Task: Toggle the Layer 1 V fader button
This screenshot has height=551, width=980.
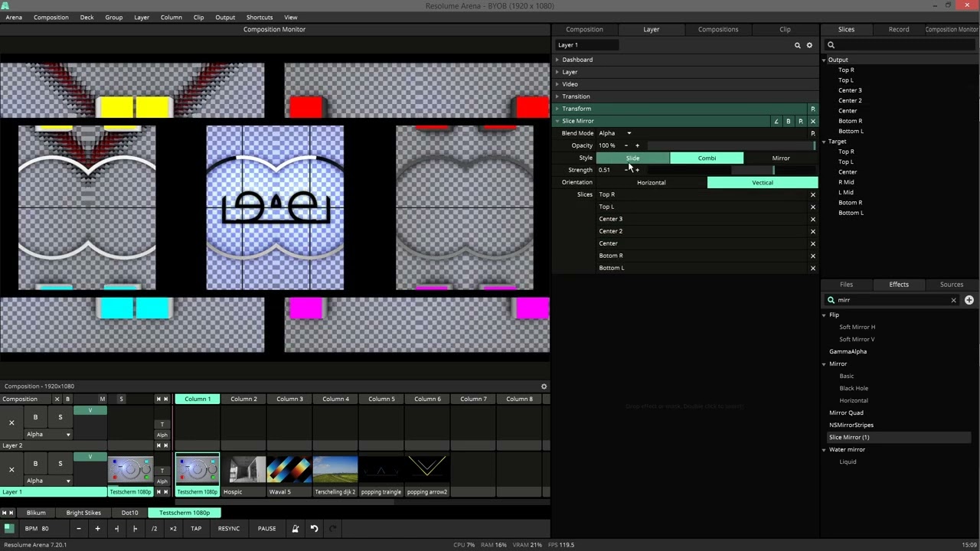Action: coord(90,457)
